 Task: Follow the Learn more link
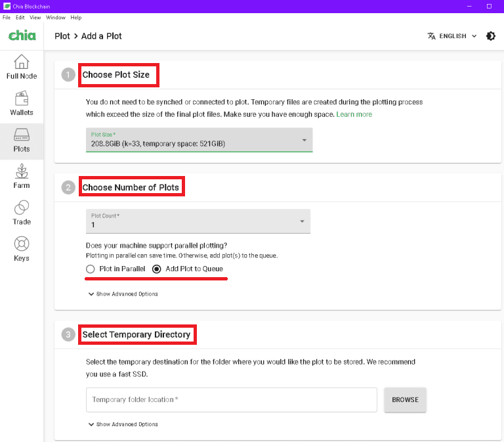(x=354, y=114)
